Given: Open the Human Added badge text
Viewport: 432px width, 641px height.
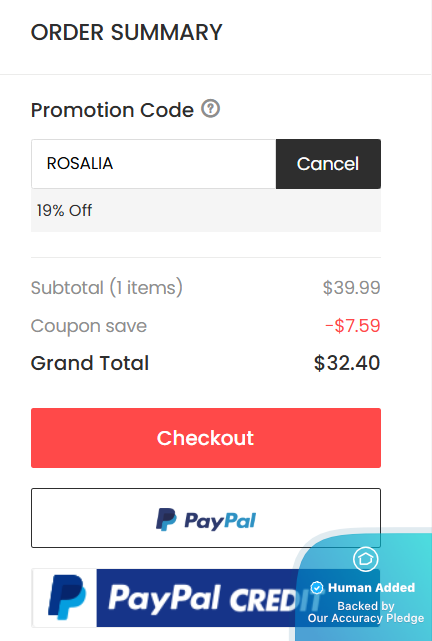Looking at the screenshot, I should 371,588.
